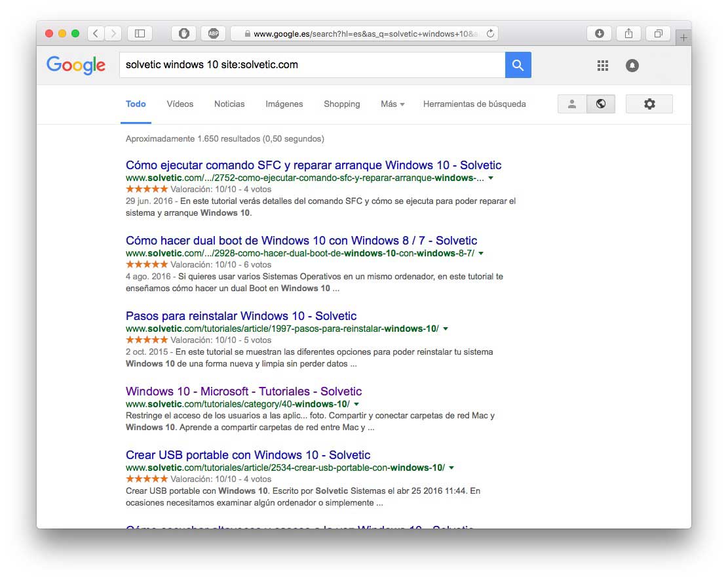Click the 1997-pasos-para-reinstalar green URL
Image resolution: width=728 pixels, height=581 pixels.
282,329
